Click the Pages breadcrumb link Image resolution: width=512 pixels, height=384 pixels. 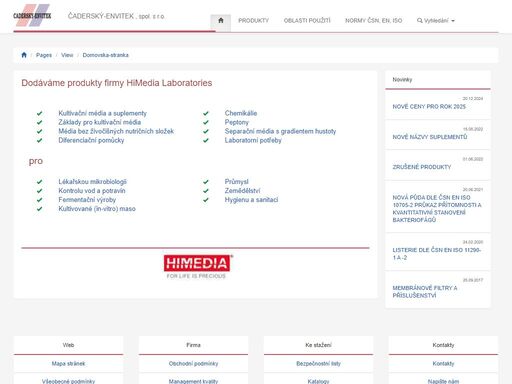(x=44, y=55)
